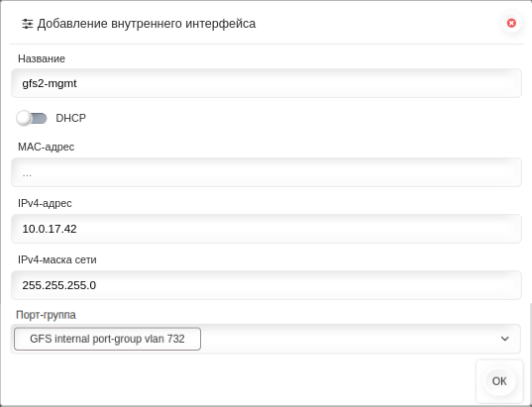532x407 pixels.
Task: Click the IPv4 address field showing 10.0.17.42
Action: tap(266, 229)
